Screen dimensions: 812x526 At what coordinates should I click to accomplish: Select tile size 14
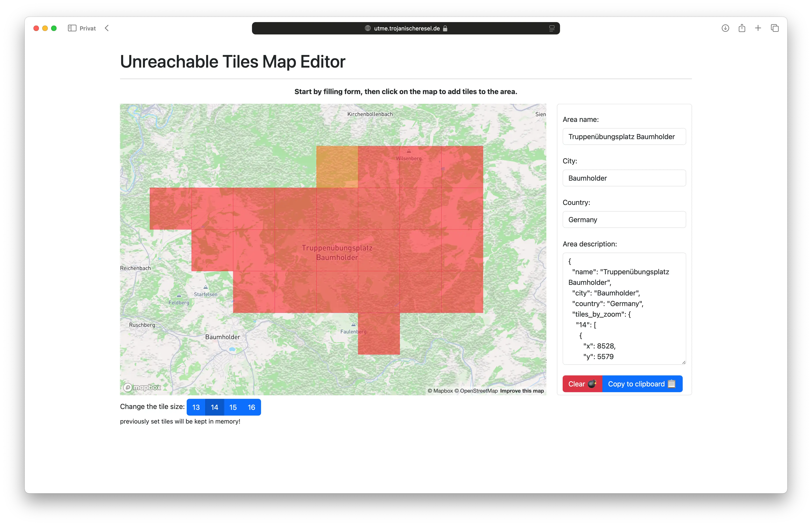[x=214, y=407]
